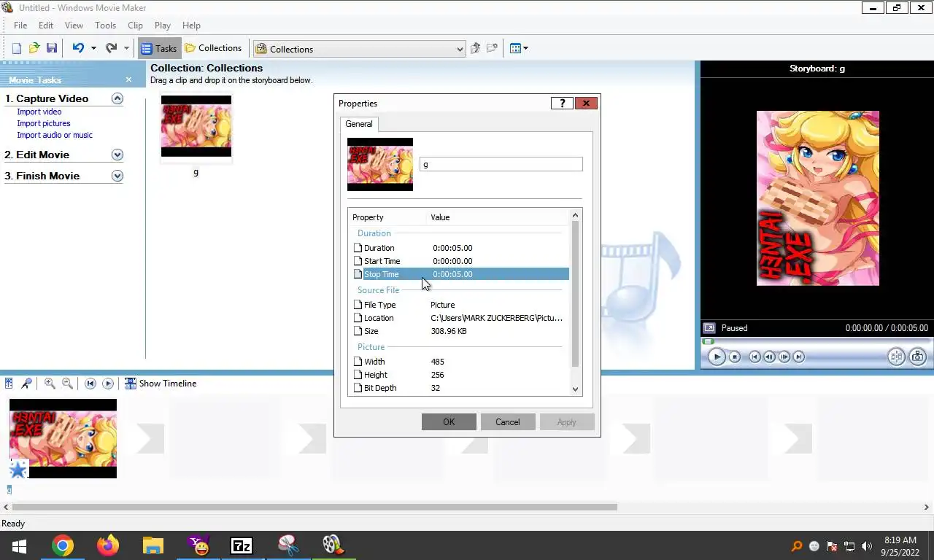Open Google Chrome from the taskbar
The width and height of the screenshot is (934, 560).
[63, 545]
